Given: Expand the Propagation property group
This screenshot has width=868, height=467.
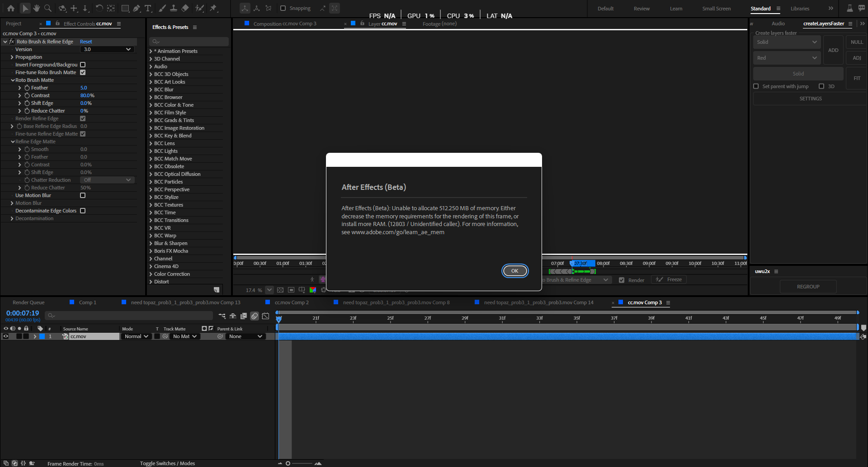Looking at the screenshot, I should coord(12,57).
